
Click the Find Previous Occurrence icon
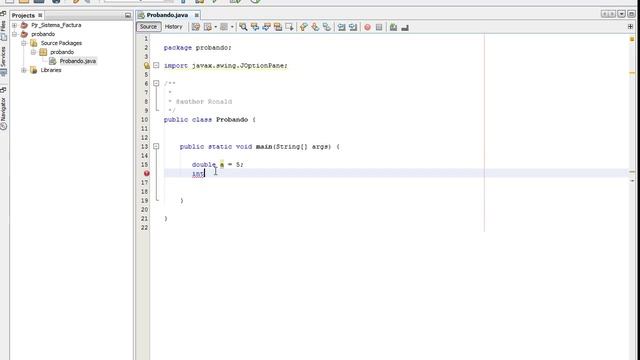pos(255,27)
